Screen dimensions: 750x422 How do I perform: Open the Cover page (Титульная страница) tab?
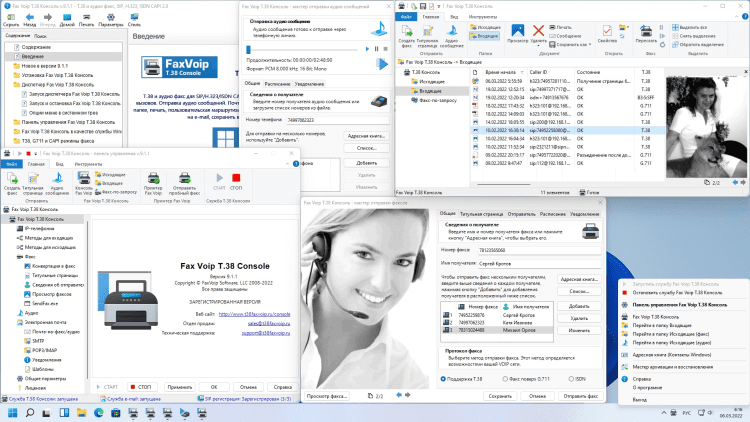(x=481, y=214)
